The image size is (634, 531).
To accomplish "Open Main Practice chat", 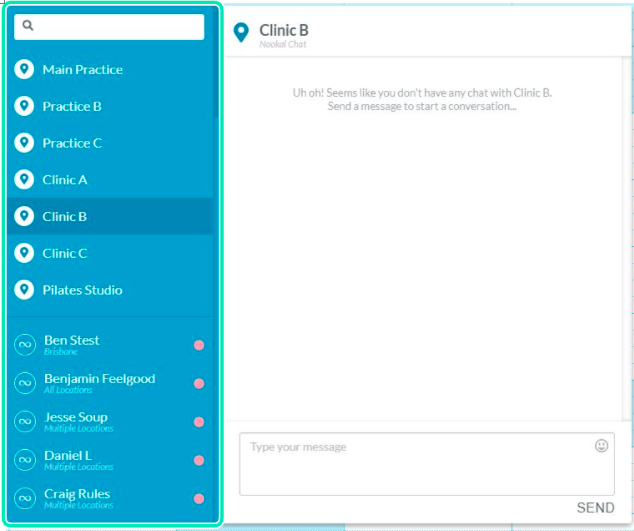I will point(110,69).
